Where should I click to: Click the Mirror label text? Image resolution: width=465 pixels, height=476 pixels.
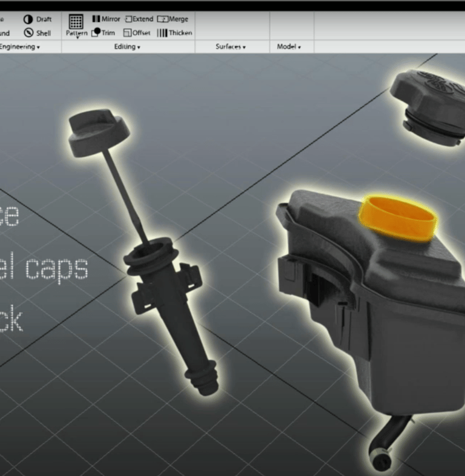(x=111, y=19)
